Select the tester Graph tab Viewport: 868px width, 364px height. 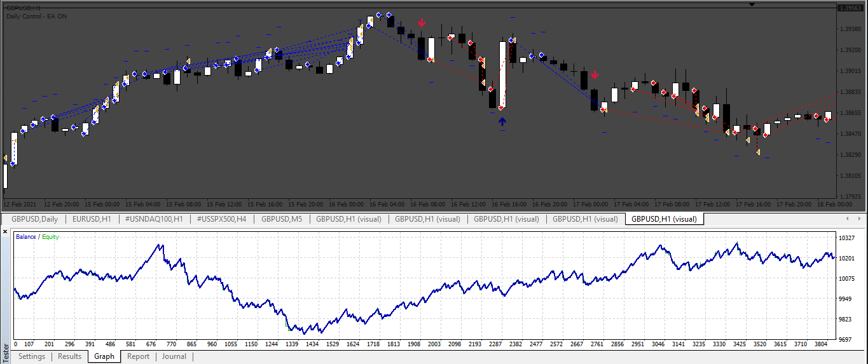pos(104,356)
